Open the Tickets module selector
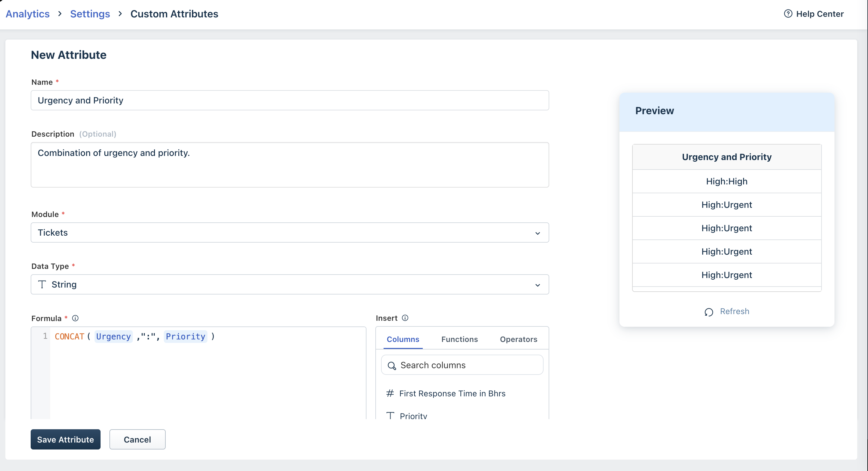This screenshot has height=471, width=868. pyautogui.click(x=290, y=232)
